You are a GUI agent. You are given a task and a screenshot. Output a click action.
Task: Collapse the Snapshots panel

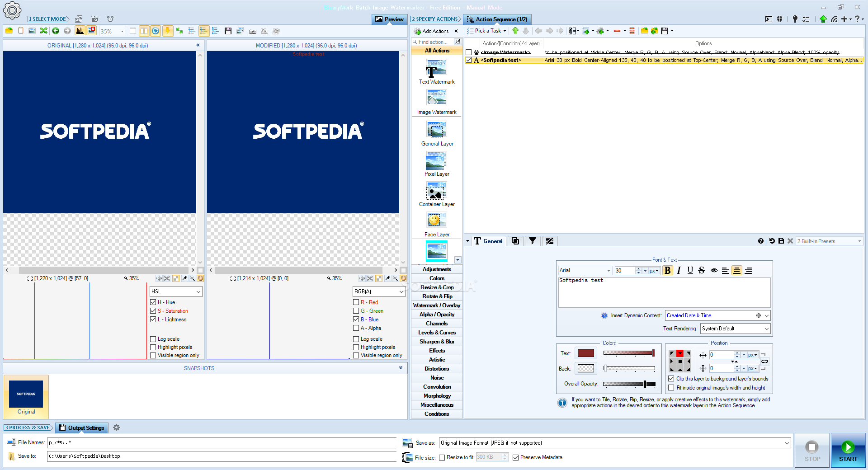401,368
